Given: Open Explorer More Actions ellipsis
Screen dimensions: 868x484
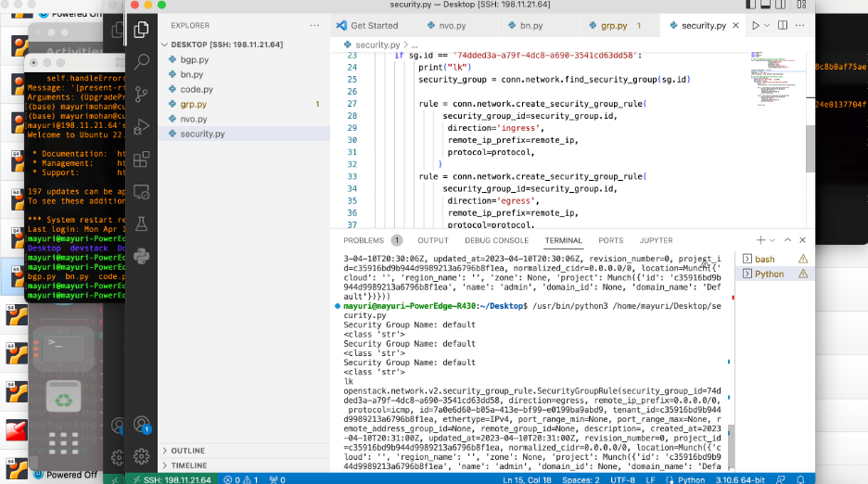Looking at the screenshot, I should point(314,25).
